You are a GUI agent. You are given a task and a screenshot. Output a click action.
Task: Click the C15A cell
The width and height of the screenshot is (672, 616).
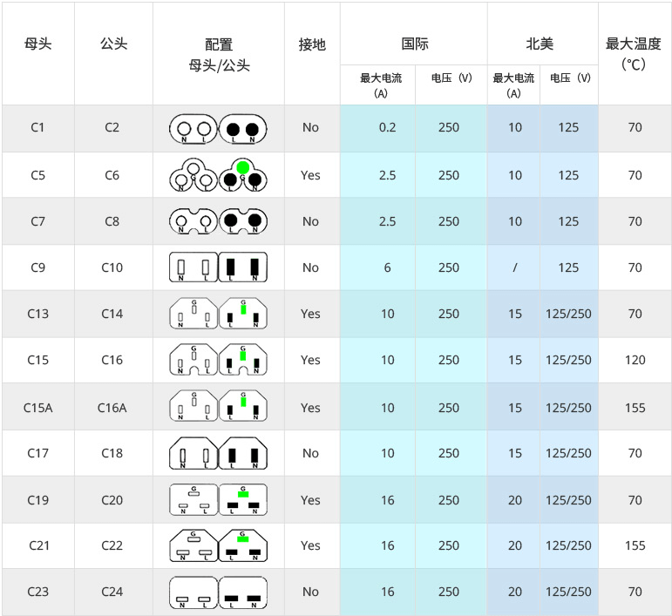(37, 408)
